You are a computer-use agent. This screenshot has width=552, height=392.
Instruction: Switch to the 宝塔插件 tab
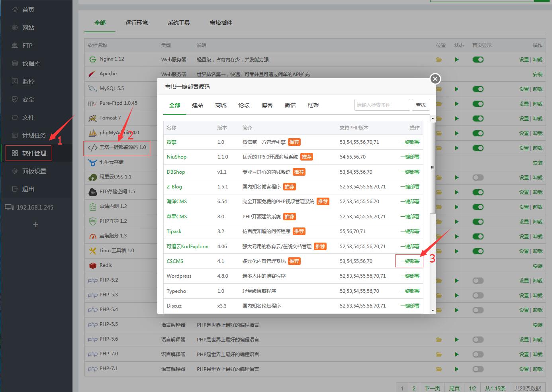click(x=221, y=23)
